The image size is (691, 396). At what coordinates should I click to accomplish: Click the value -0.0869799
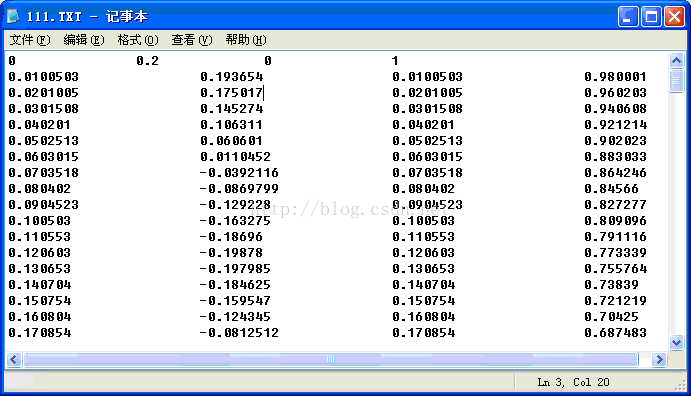[x=239, y=189]
